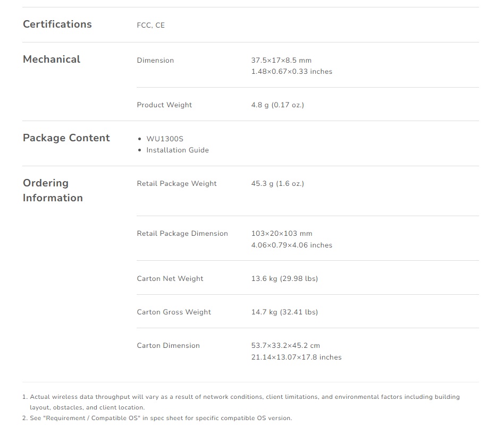Click the 53.7×33.2×45.2 cm value

pos(285,346)
